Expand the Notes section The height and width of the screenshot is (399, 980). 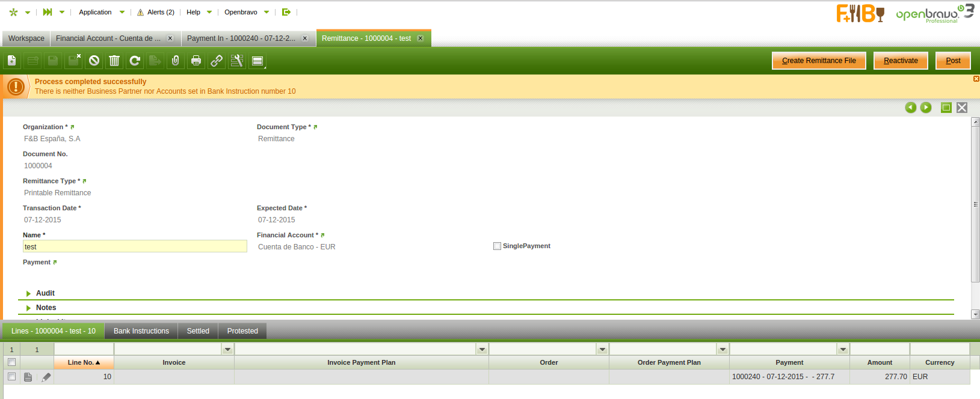[x=46, y=308]
